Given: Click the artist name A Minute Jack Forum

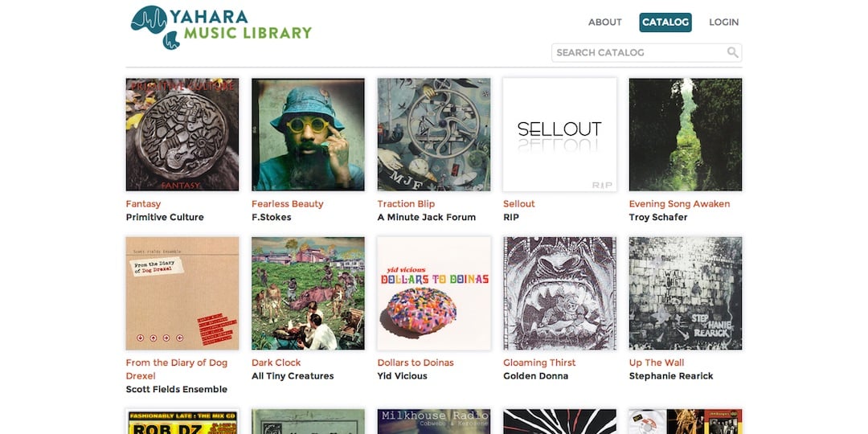Looking at the screenshot, I should coord(427,217).
